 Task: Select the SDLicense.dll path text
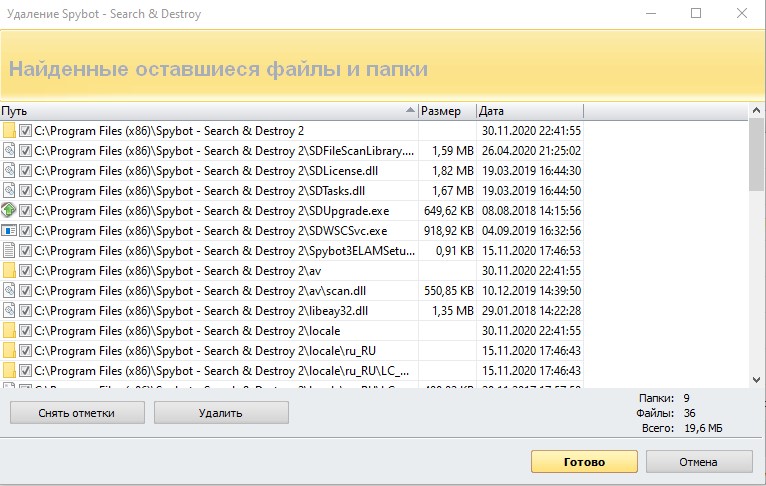point(206,171)
